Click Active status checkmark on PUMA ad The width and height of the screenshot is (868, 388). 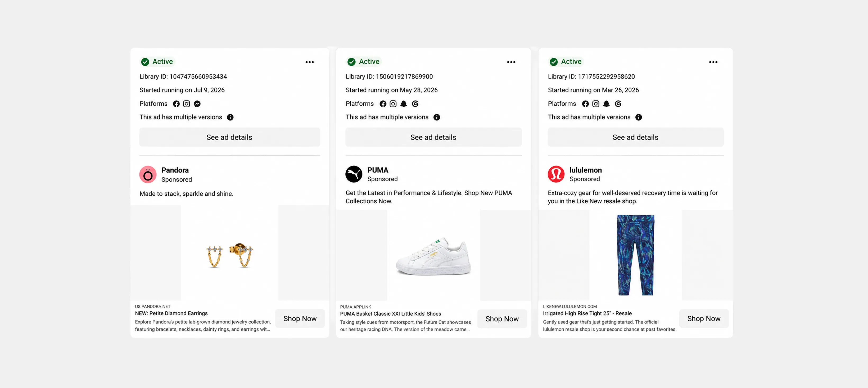[x=351, y=62]
